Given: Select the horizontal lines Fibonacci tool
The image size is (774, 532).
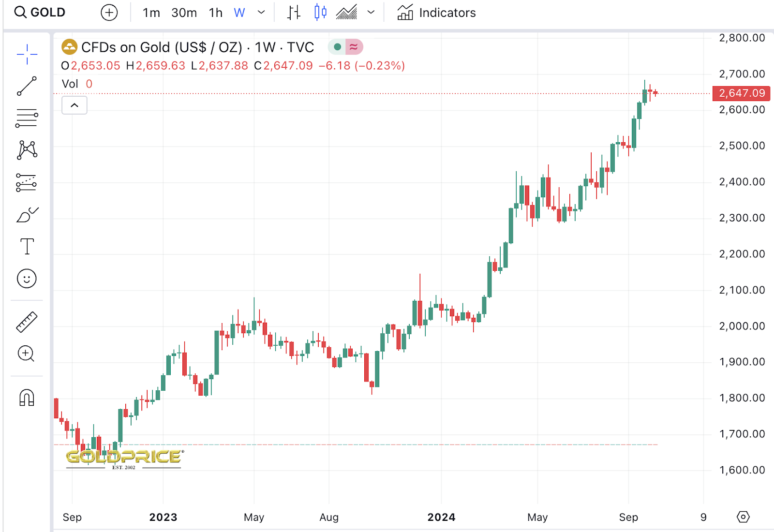Looking at the screenshot, I should click(x=27, y=118).
